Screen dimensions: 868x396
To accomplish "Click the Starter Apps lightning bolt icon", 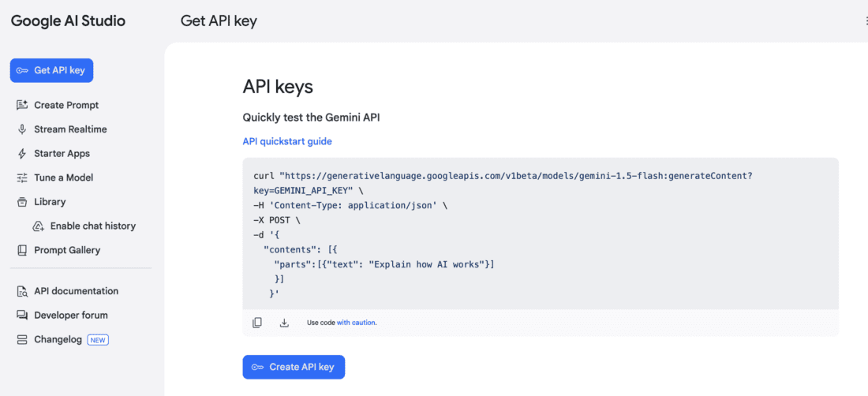I will pyautogui.click(x=22, y=154).
